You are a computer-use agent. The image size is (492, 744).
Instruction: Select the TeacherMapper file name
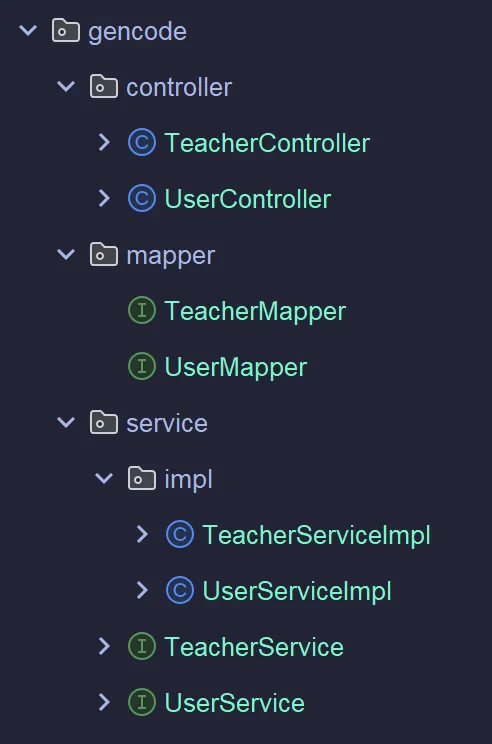[255, 312]
